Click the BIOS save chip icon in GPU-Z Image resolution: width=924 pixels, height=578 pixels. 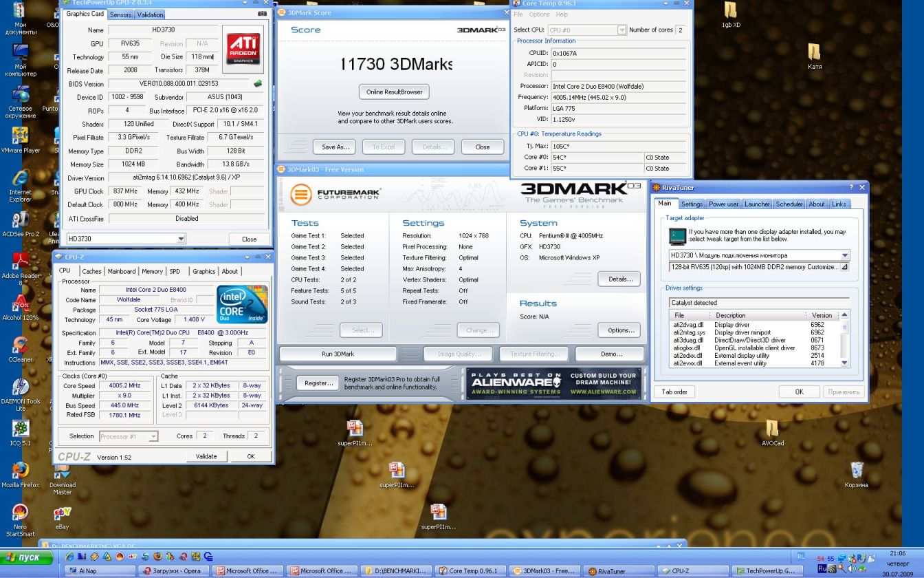click(258, 84)
